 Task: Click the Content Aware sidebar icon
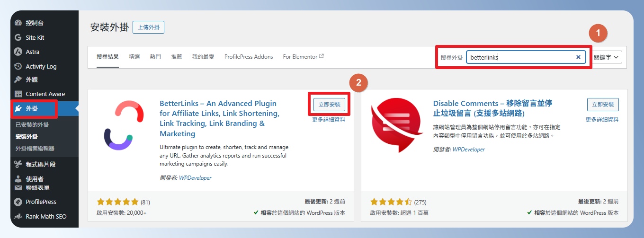click(x=18, y=94)
